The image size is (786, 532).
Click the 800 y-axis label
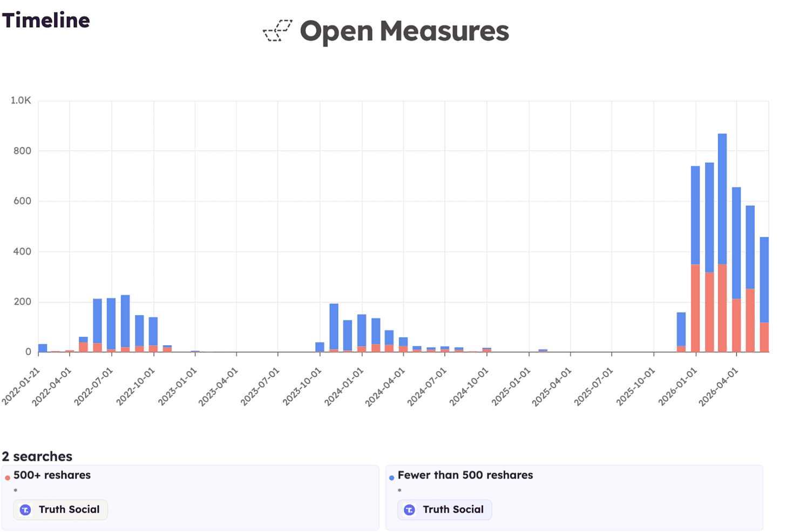coord(23,151)
